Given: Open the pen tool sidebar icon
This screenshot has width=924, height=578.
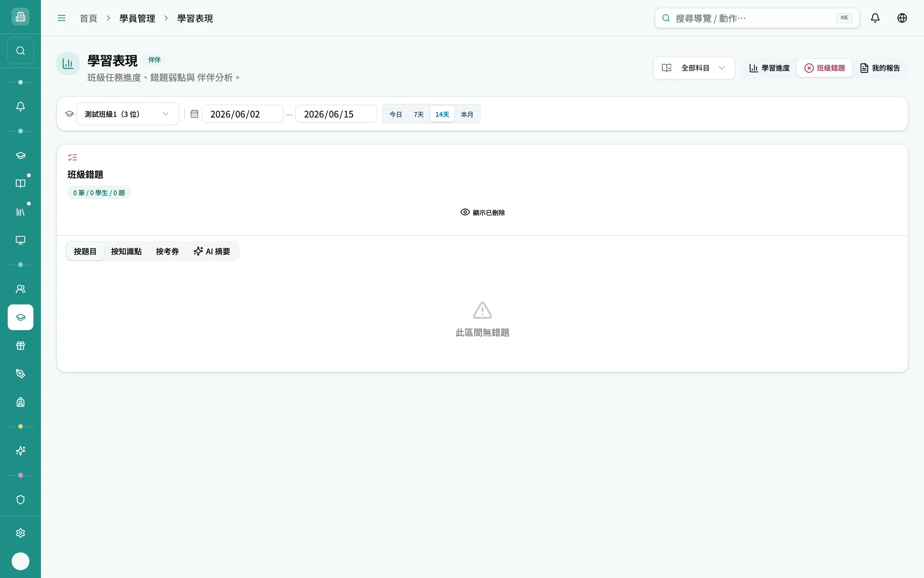Looking at the screenshot, I should [x=20, y=374].
